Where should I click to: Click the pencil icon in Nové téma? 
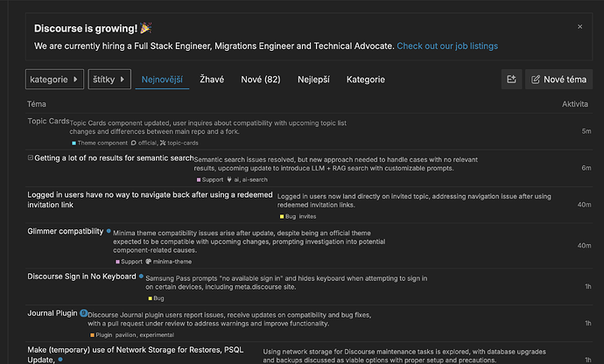point(536,80)
